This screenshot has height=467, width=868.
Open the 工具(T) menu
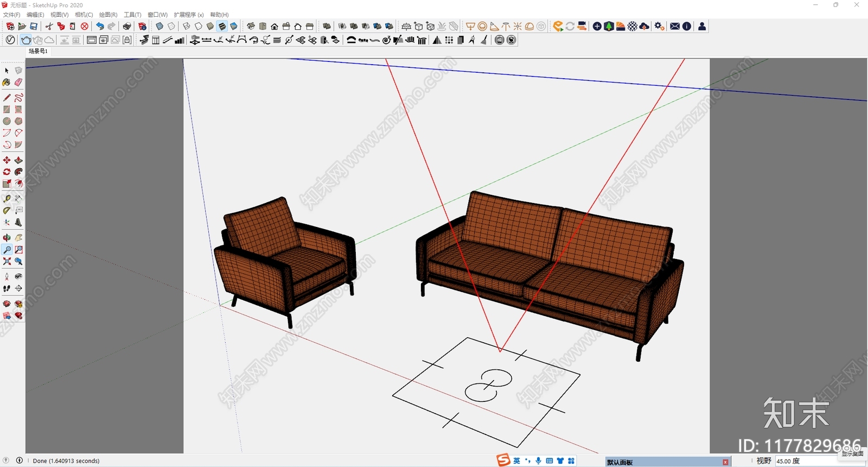(132, 15)
